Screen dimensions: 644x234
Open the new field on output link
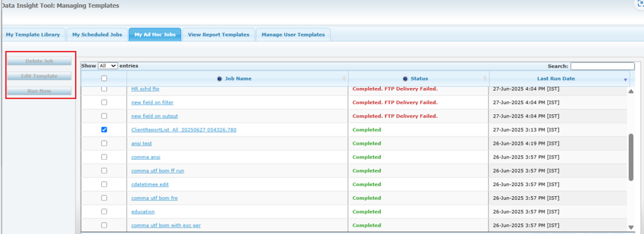pos(155,116)
